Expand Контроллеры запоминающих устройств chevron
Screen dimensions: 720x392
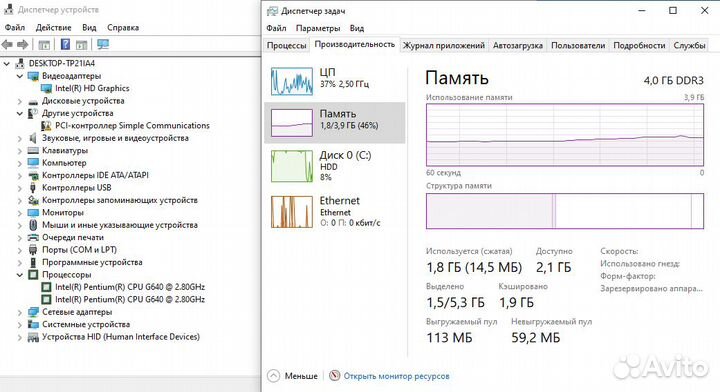[20, 200]
